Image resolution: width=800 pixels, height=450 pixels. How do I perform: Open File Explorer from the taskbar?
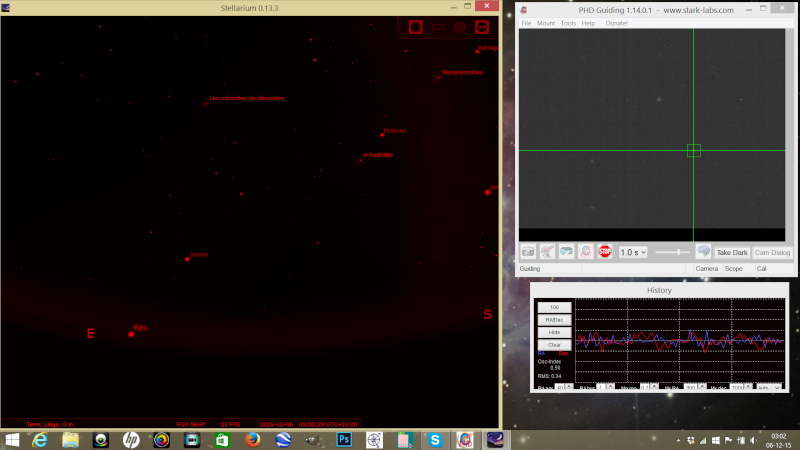click(x=70, y=440)
